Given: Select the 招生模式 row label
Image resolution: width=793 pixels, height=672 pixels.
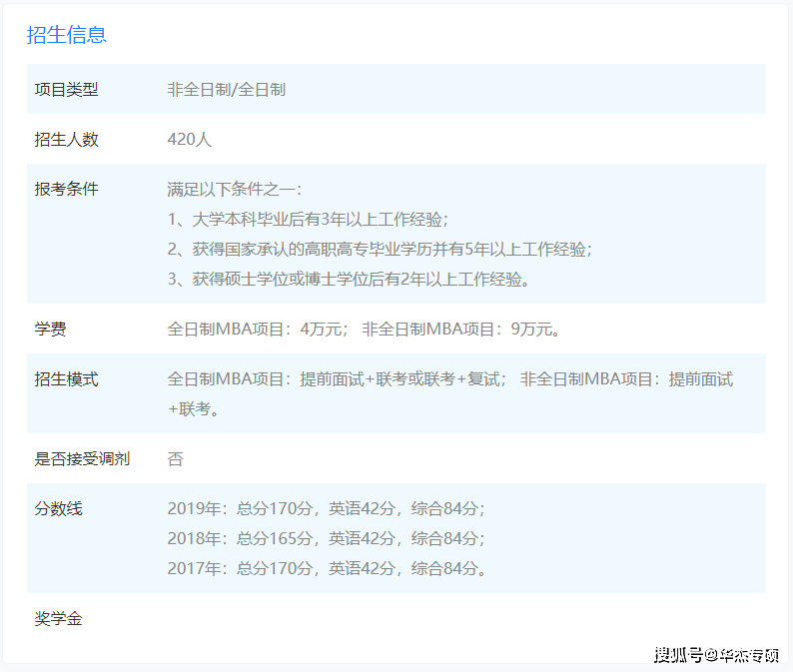Looking at the screenshot, I should [66, 379].
